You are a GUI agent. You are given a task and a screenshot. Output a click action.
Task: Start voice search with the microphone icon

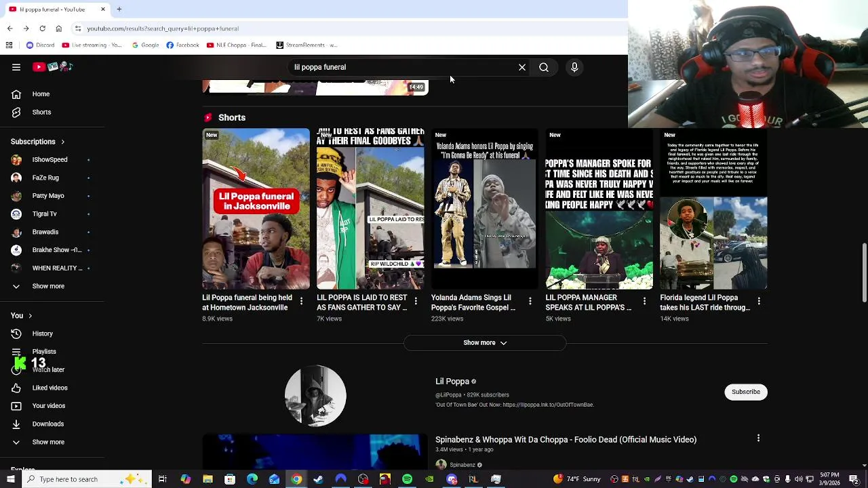coord(574,67)
